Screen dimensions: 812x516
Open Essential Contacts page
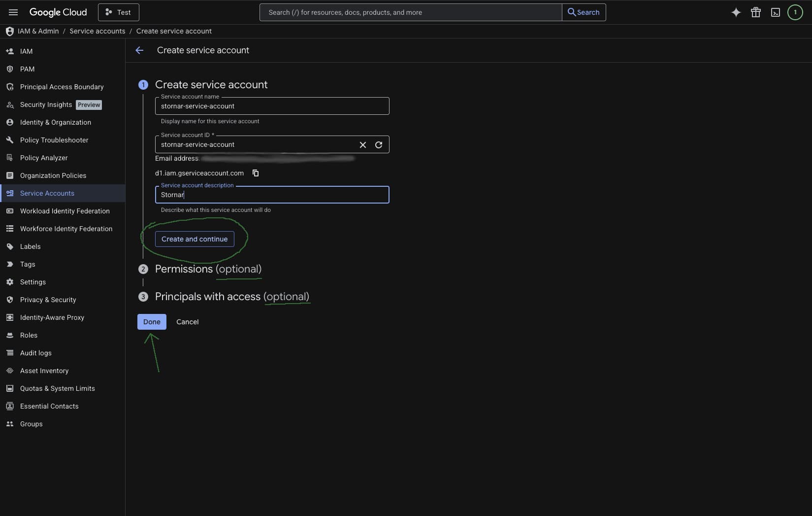click(63, 406)
